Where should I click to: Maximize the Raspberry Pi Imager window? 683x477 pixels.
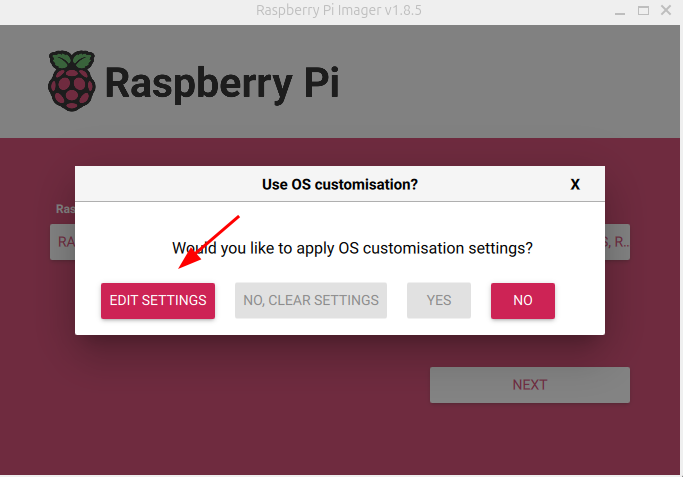[643, 10]
